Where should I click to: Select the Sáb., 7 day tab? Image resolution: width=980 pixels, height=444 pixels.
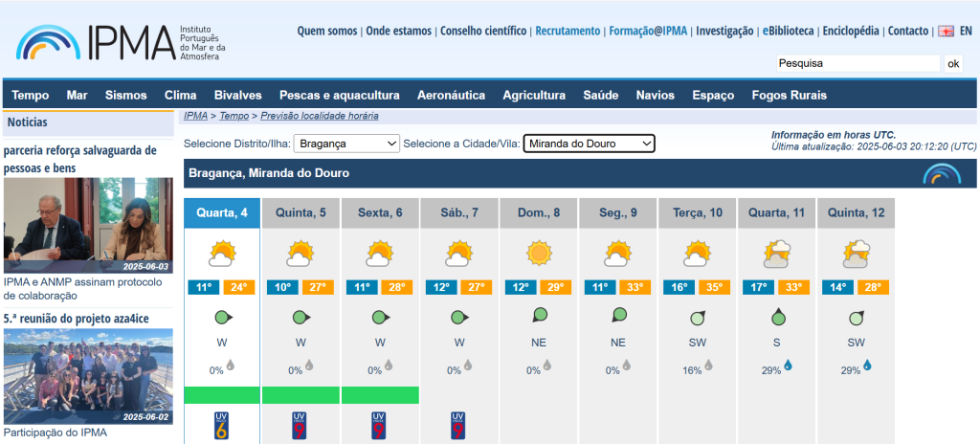pos(459,212)
